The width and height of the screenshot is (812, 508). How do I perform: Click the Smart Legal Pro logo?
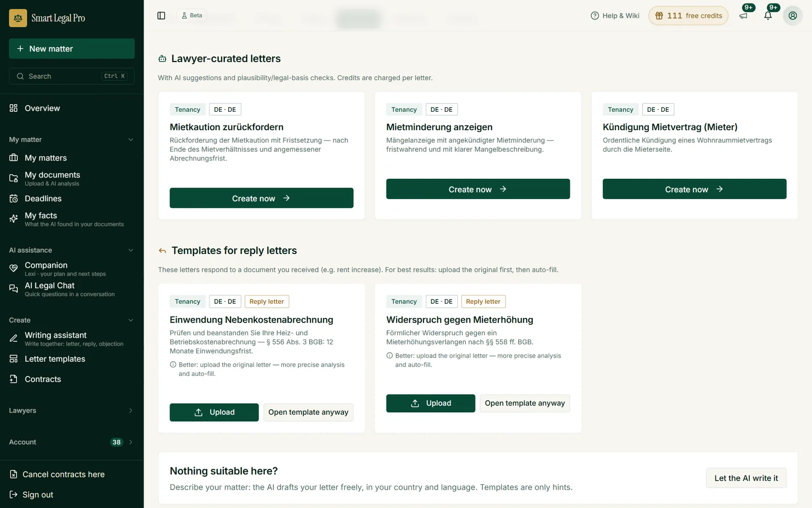(x=47, y=18)
